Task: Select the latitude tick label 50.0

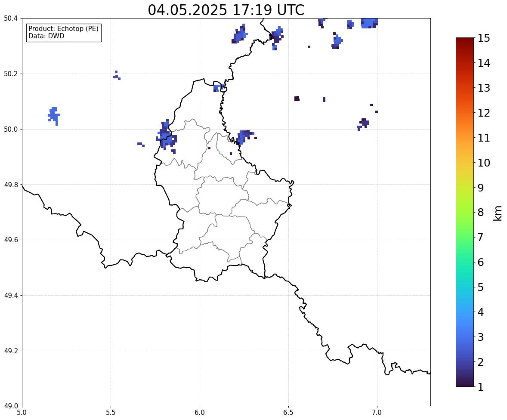Action: (11, 130)
